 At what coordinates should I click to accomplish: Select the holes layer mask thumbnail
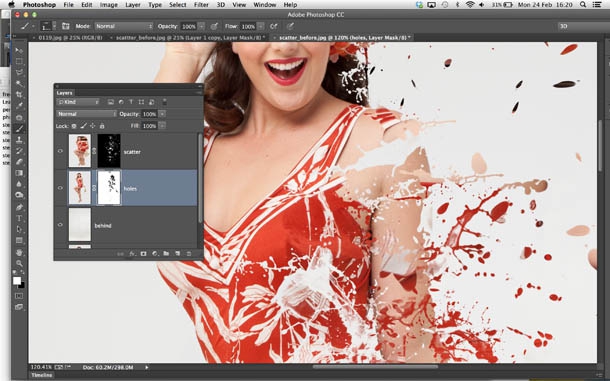tap(109, 188)
